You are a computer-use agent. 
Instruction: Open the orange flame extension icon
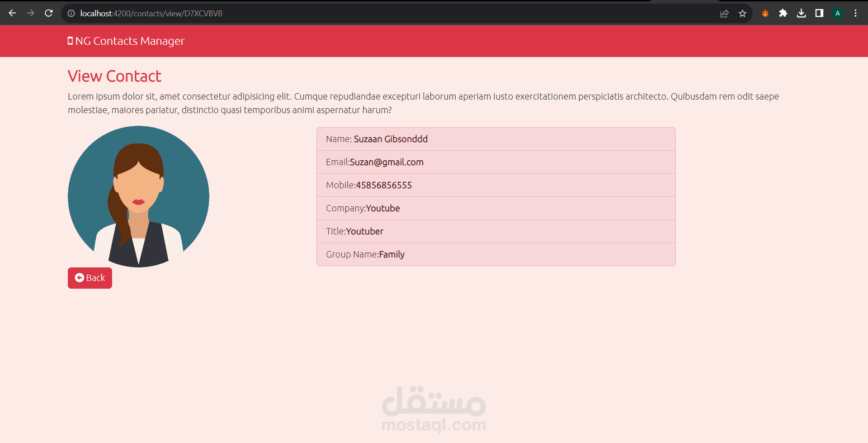pos(765,13)
